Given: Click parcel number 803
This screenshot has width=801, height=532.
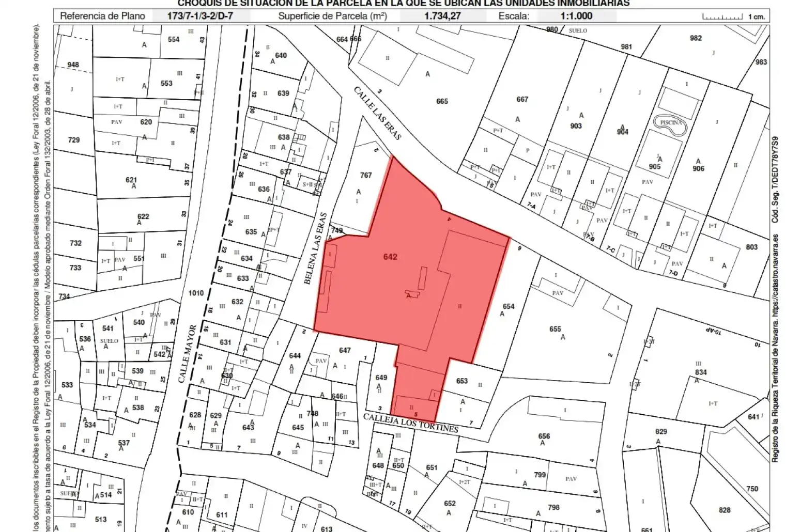Looking at the screenshot, I should point(751,247).
